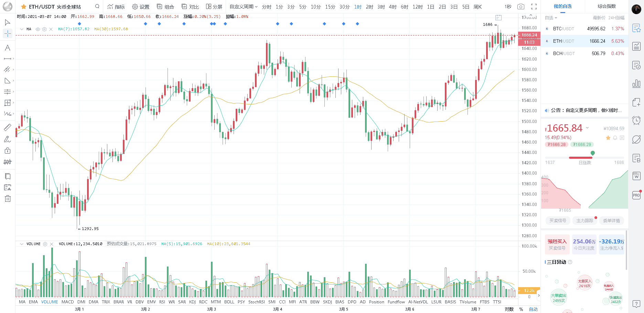
Task: Open the 对比 compare tool
Action: click(x=190, y=7)
